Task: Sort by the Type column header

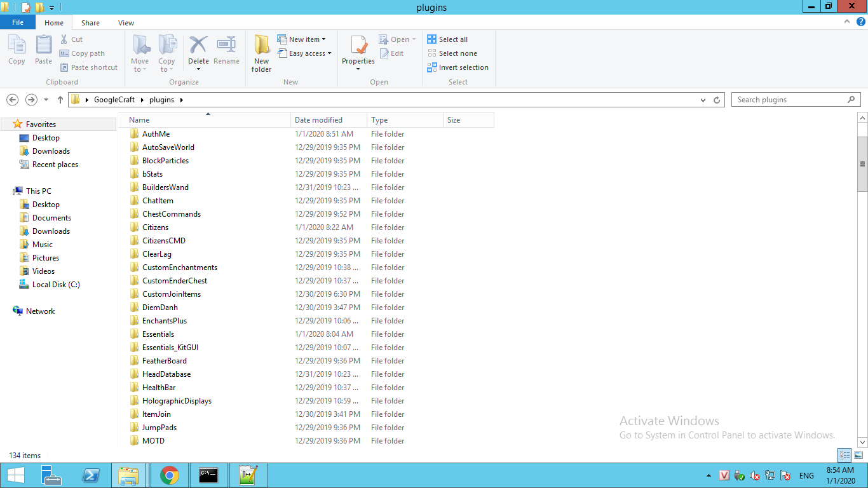Action: 405,120
